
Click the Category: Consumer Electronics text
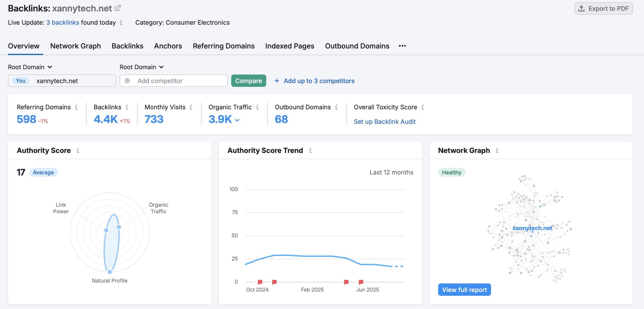point(182,22)
